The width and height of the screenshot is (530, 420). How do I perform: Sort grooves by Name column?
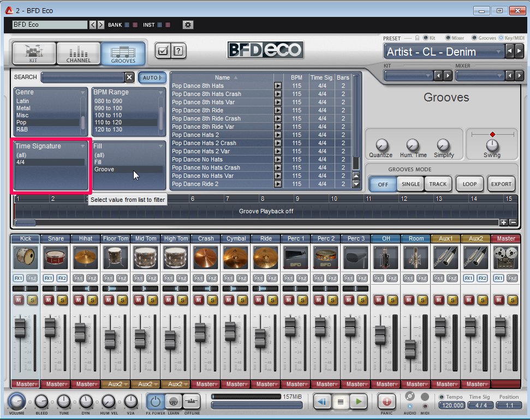222,77
